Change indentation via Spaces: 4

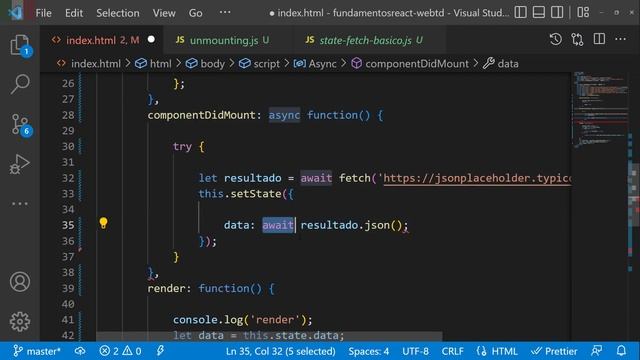click(369, 351)
